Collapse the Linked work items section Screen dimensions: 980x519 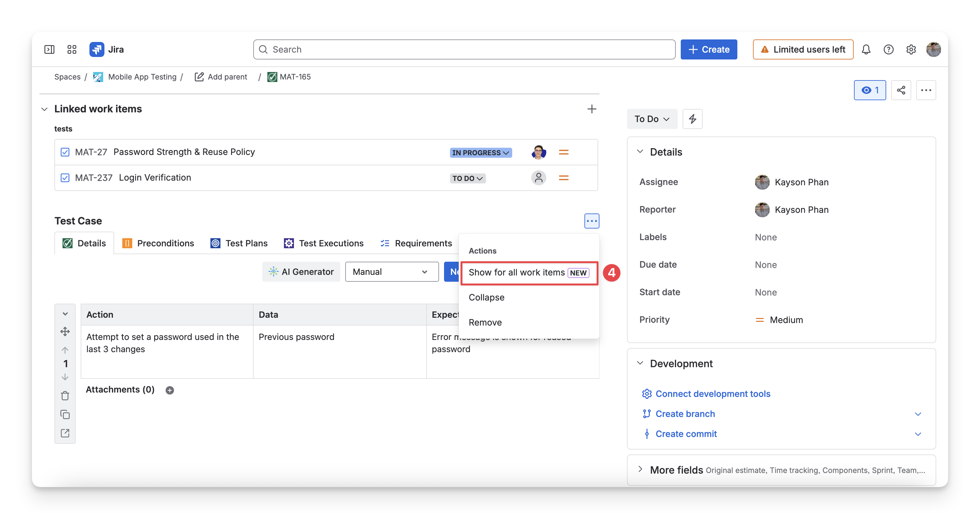click(44, 109)
